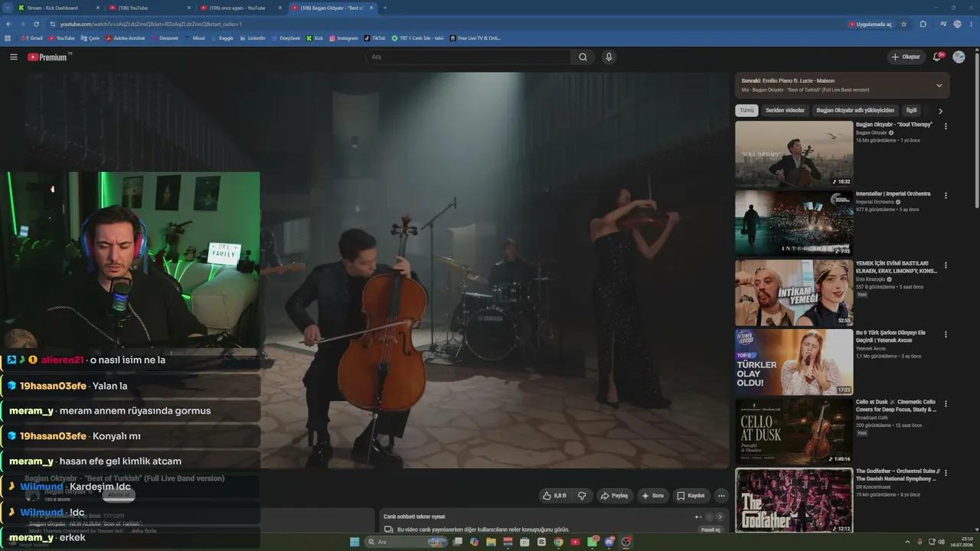980x551 pixels.
Task: Open the TikTok bookmark
Action: [375, 37]
